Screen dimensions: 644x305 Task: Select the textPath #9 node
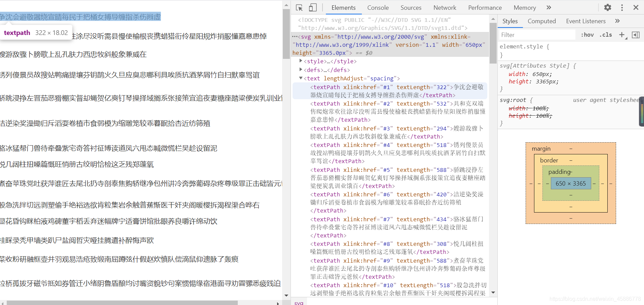click(389, 269)
